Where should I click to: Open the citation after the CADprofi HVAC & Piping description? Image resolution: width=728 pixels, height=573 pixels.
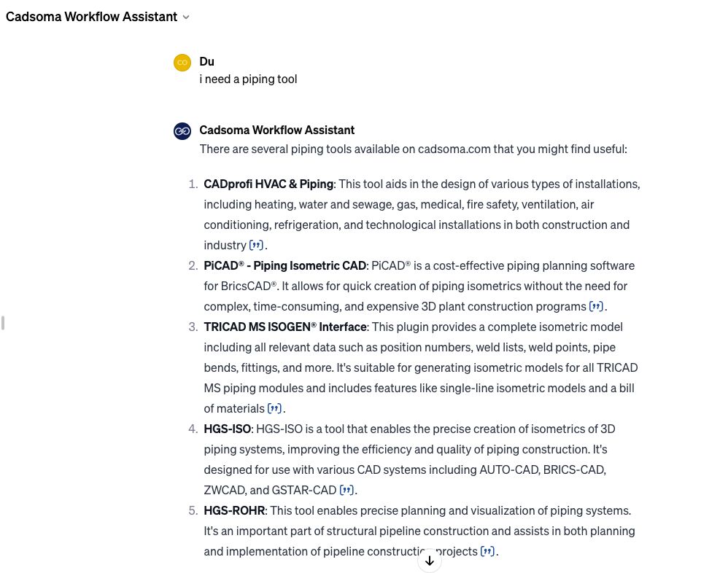coord(256,245)
